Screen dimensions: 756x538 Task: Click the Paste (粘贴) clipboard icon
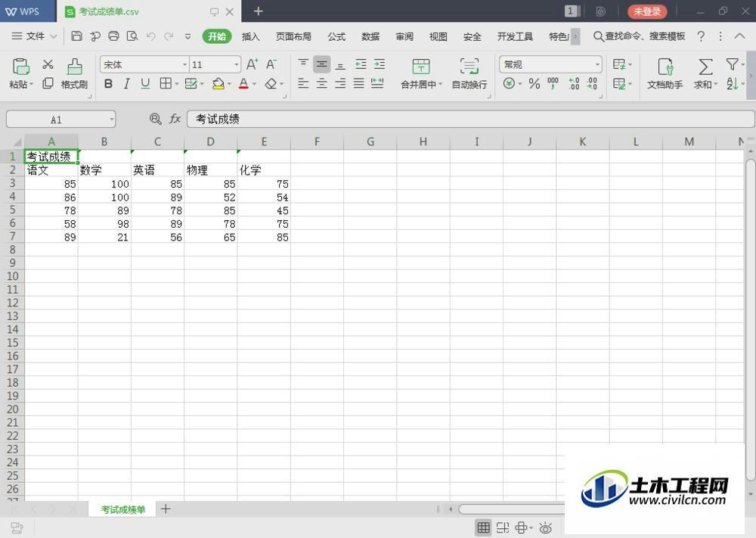pos(20,67)
